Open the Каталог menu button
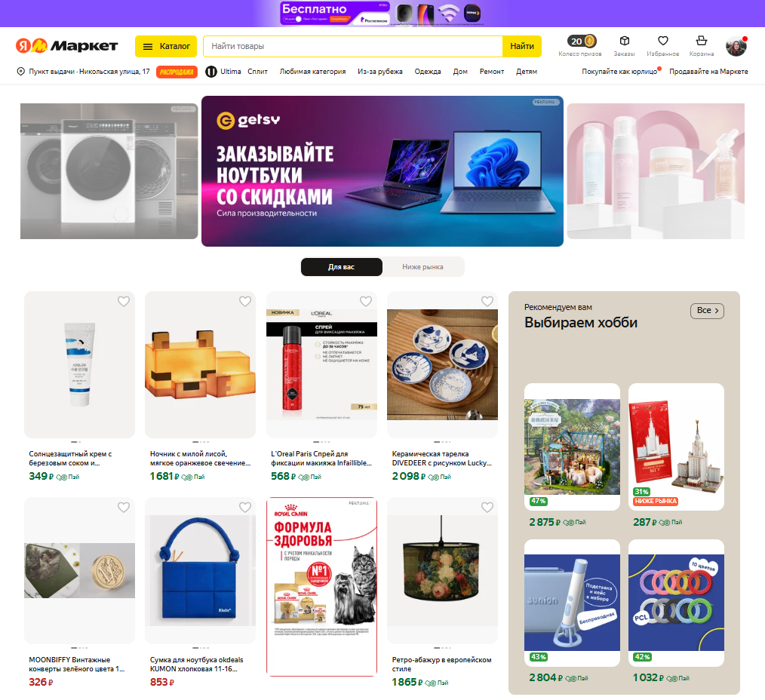The width and height of the screenshot is (765, 700). click(166, 46)
